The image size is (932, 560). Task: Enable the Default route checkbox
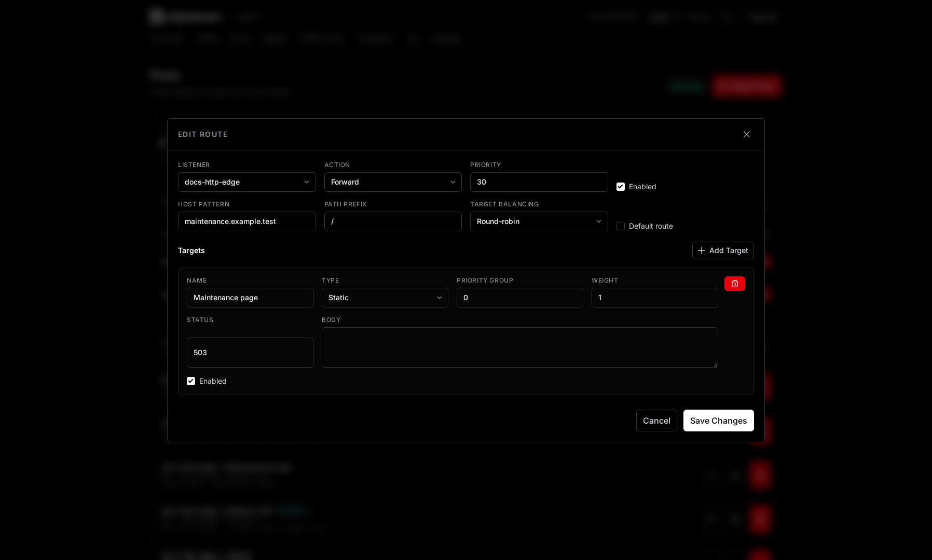coord(621,226)
